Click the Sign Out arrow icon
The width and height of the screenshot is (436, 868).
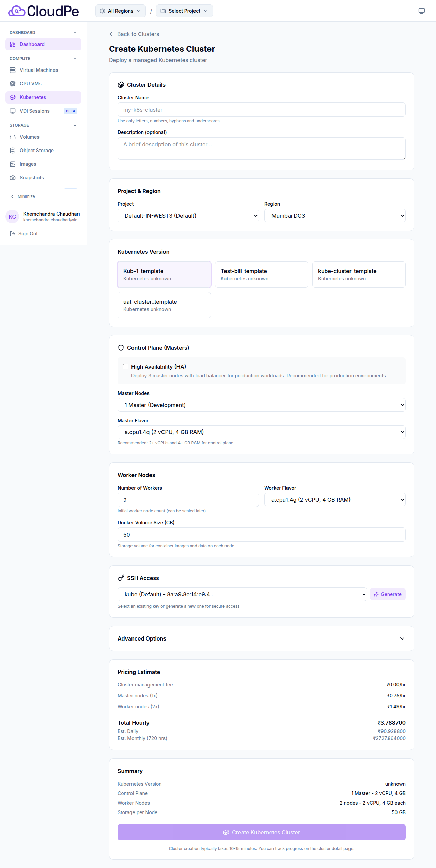(x=13, y=234)
